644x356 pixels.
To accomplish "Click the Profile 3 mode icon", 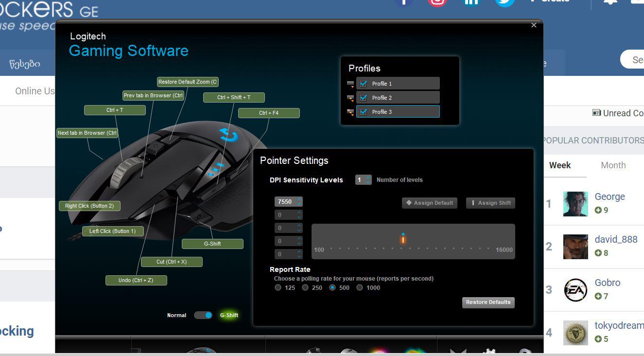I will tap(350, 112).
